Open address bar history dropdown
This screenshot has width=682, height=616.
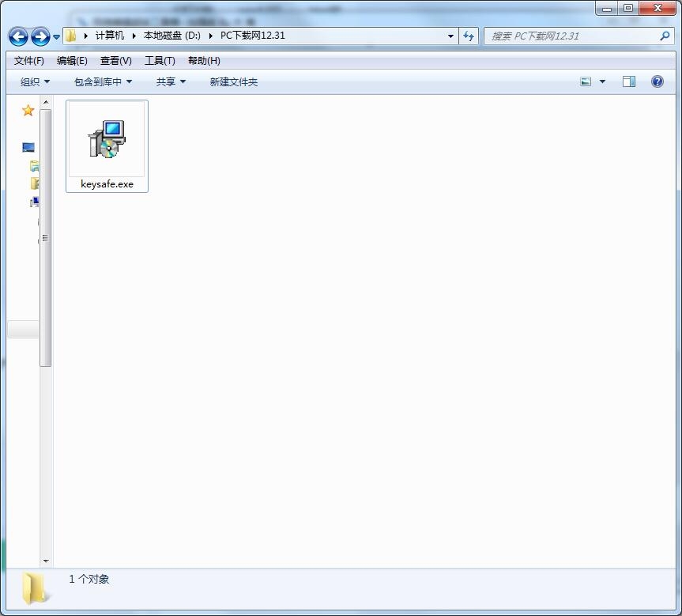450,36
